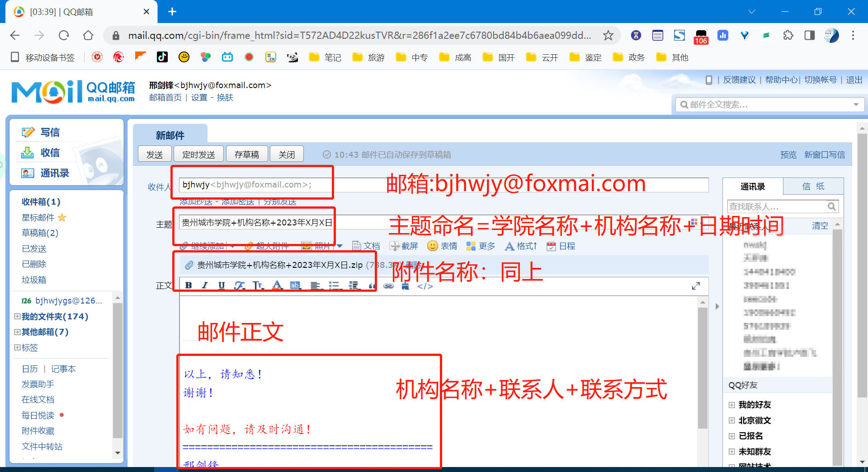Toggle underline formatting in the editor toolbar

222,285
